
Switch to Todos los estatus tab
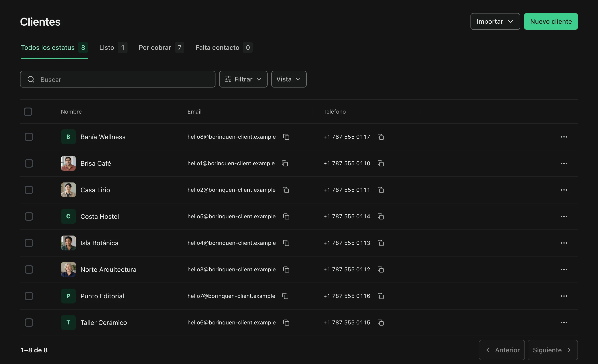54,47
